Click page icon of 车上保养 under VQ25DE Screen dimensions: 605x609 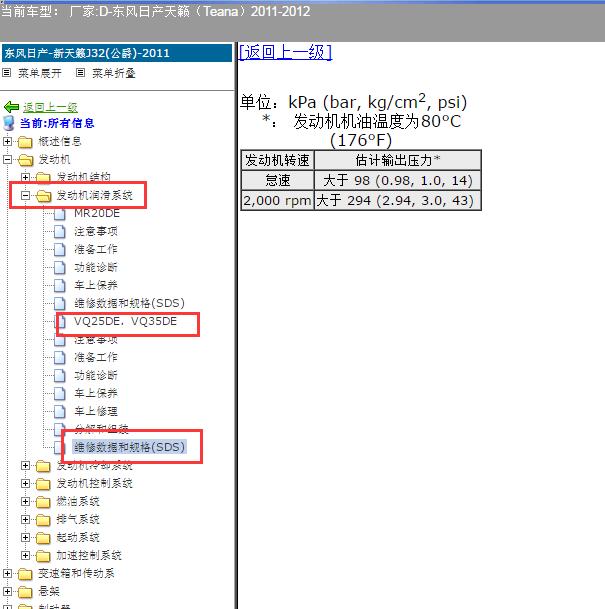pos(59,393)
